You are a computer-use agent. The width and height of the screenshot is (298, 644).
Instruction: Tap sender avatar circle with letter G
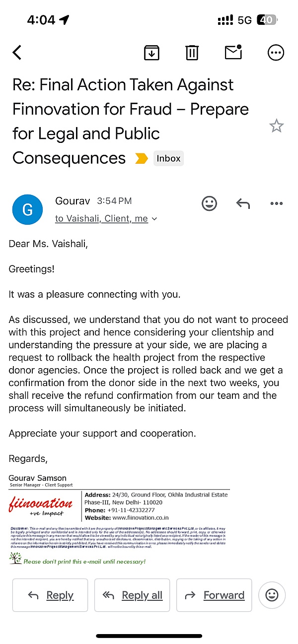click(28, 210)
